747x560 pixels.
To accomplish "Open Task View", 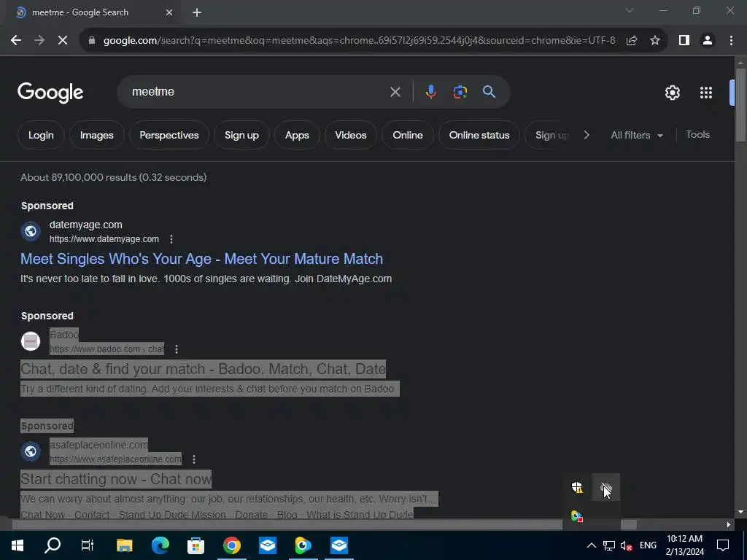I will pyautogui.click(x=88, y=545).
